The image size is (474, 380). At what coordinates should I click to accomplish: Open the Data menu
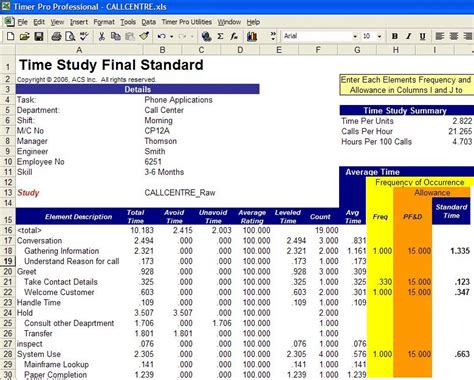(x=148, y=22)
